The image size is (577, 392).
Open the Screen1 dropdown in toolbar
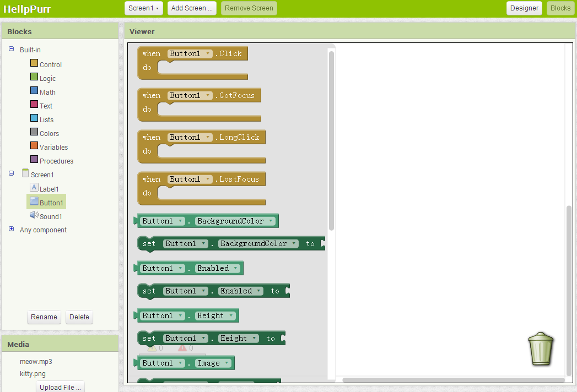tap(143, 8)
